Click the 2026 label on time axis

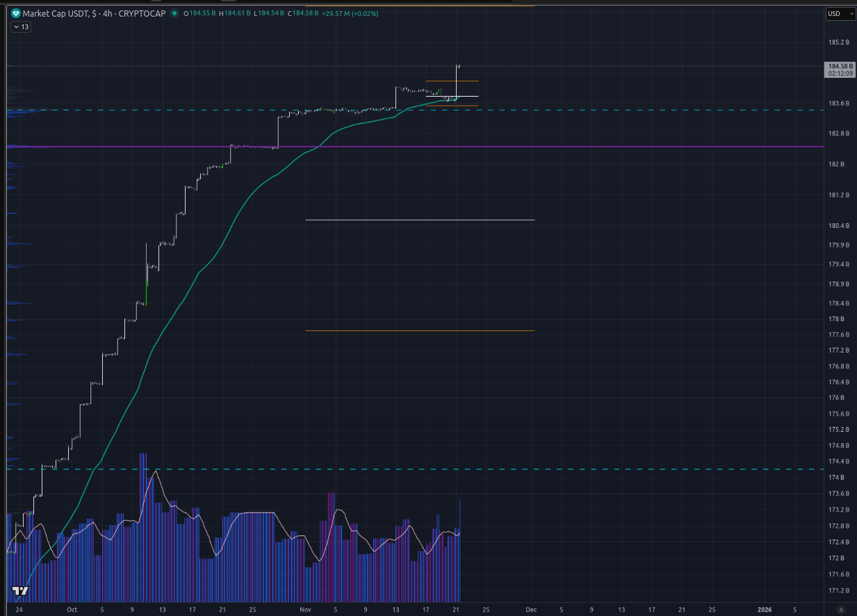point(765,609)
